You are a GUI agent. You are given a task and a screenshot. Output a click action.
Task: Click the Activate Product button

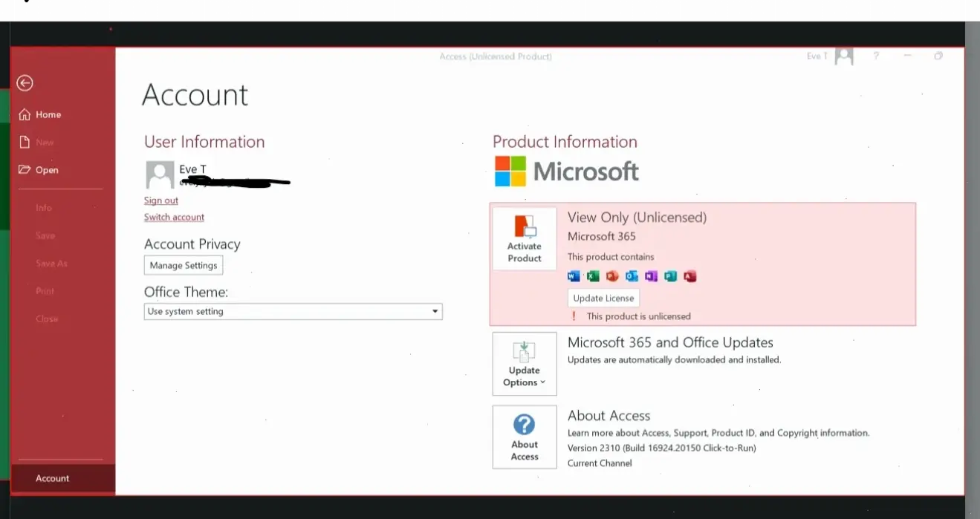[525, 238]
